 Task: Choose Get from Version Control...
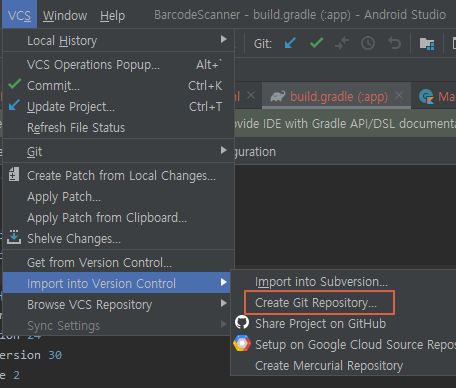[118, 263]
